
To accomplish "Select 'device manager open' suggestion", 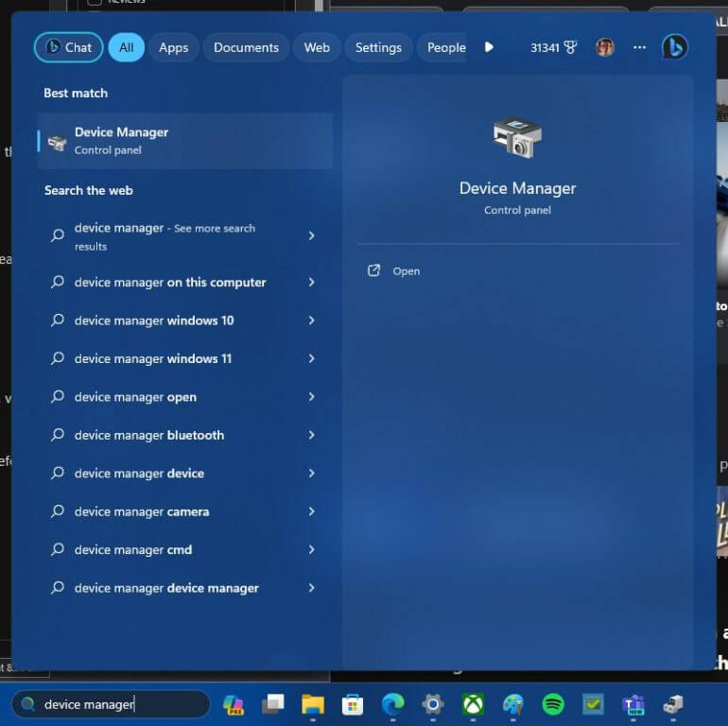I will tap(183, 397).
